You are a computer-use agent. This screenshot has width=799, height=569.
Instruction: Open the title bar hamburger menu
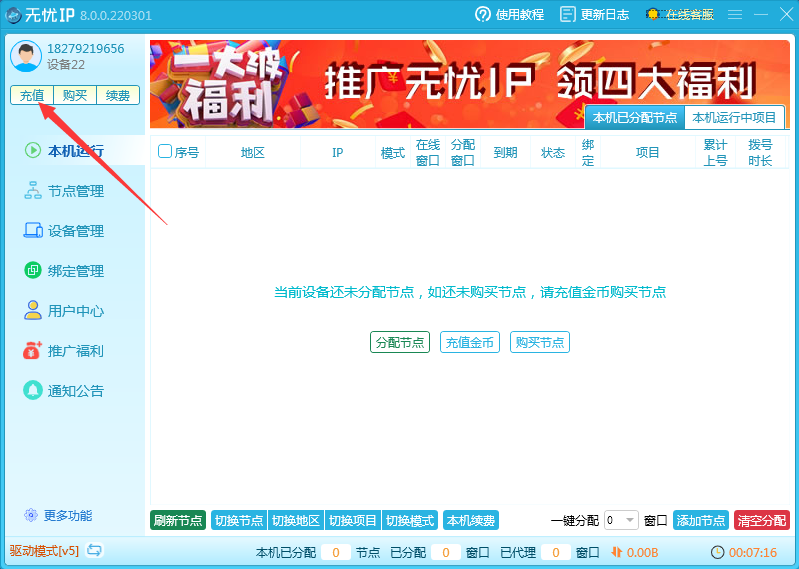pyautogui.click(x=734, y=14)
